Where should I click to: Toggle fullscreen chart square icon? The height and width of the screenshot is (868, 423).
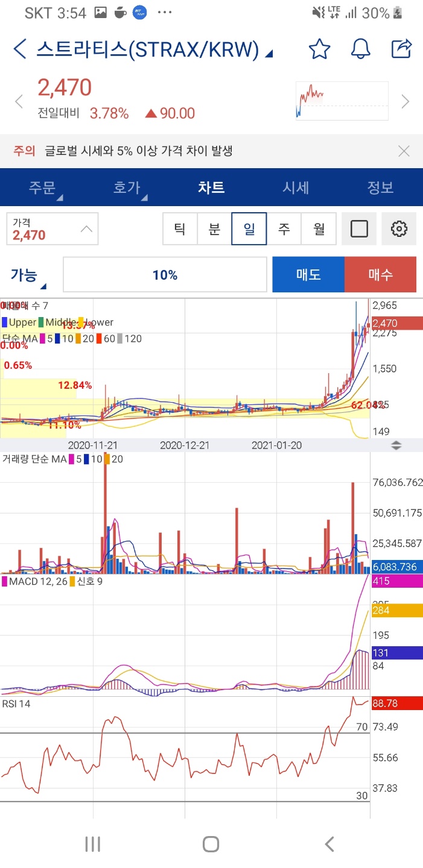[x=359, y=228]
